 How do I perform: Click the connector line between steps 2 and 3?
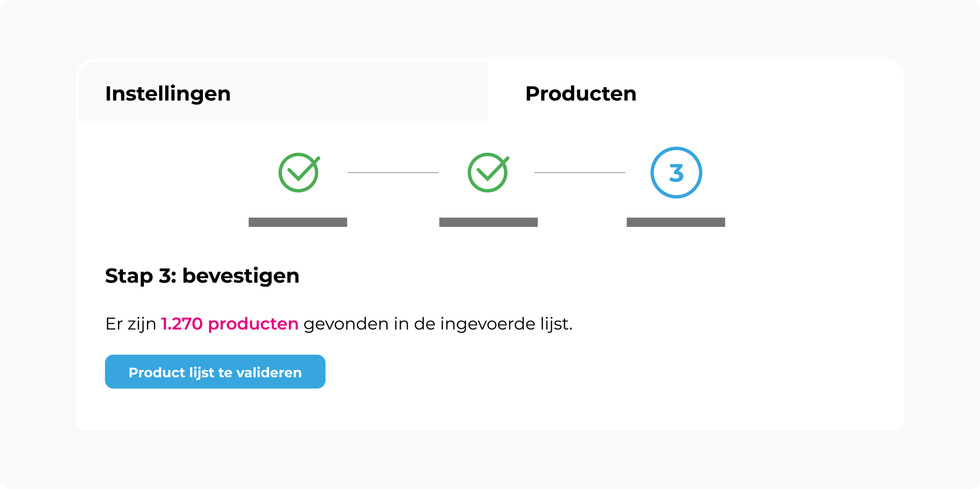coord(581,172)
